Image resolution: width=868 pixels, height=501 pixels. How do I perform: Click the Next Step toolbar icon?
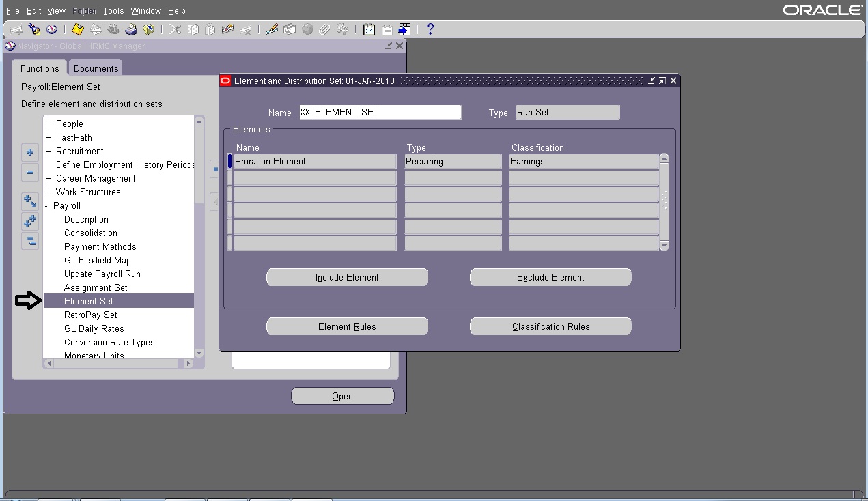pyautogui.click(x=96, y=30)
